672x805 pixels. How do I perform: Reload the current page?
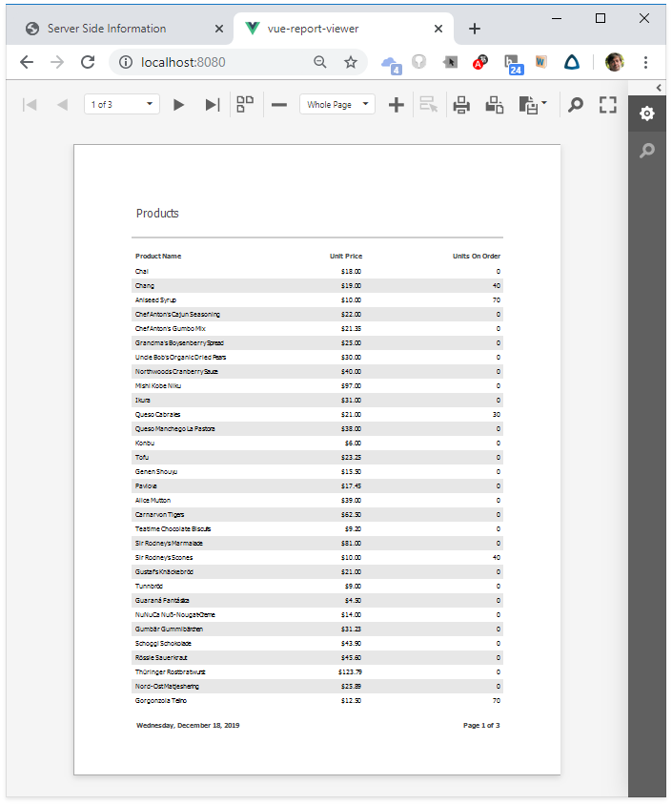point(88,62)
